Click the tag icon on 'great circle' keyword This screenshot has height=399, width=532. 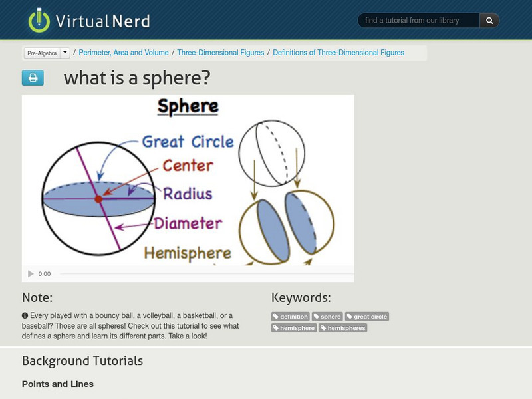(x=349, y=317)
